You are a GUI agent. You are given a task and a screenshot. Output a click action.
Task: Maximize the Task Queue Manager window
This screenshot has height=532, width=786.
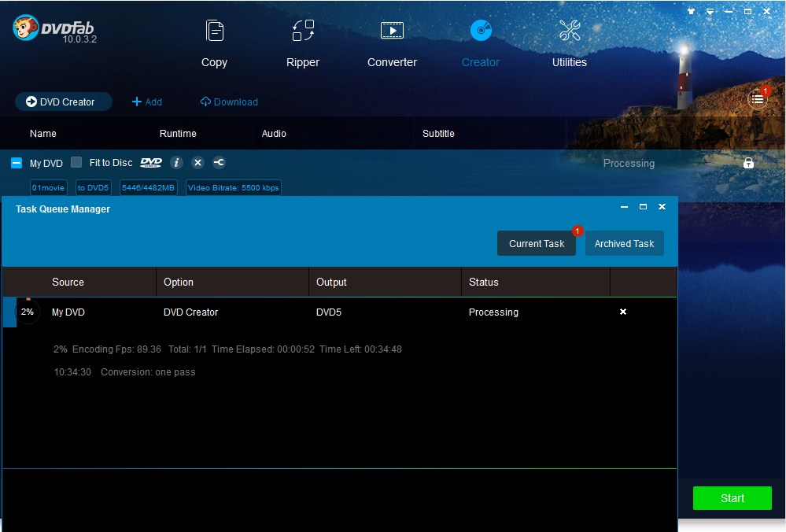643,206
